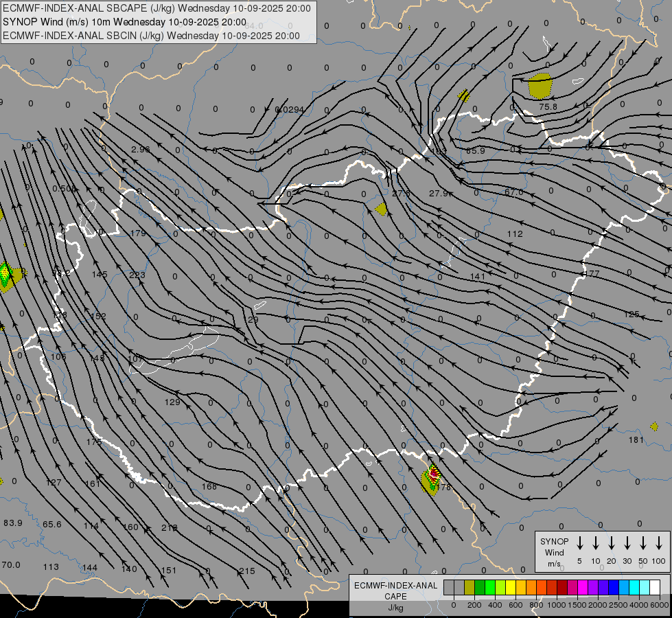Click the 200 scale label
The width and height of the screenshot is (672, 618).
pos(474,605)
